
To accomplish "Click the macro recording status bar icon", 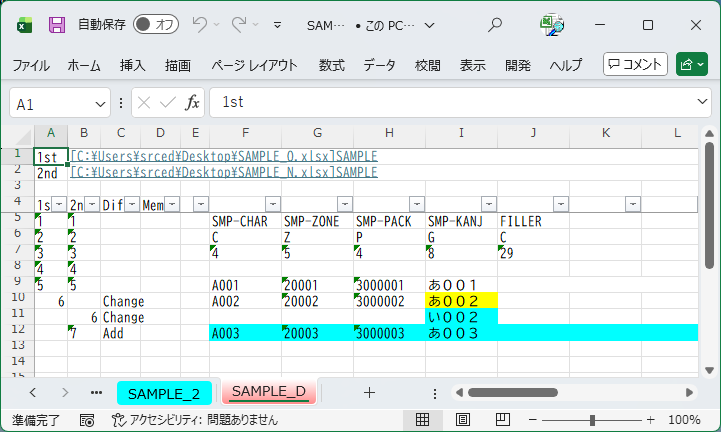I will point(87,420).
